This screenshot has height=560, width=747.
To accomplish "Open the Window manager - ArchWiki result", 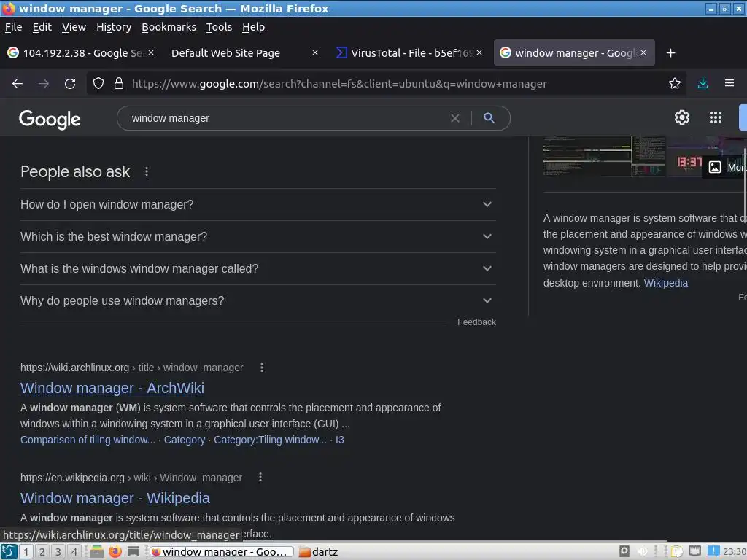I will click(x=112, y=388).
